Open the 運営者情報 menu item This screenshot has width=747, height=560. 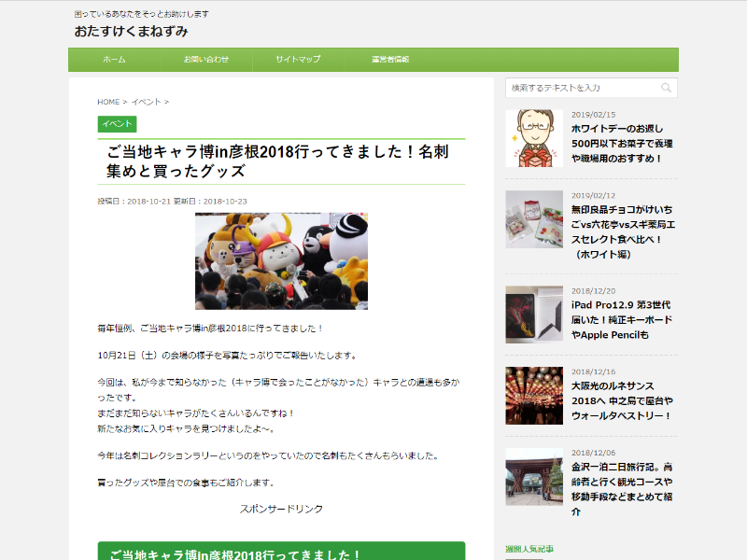tap(390, 60)
